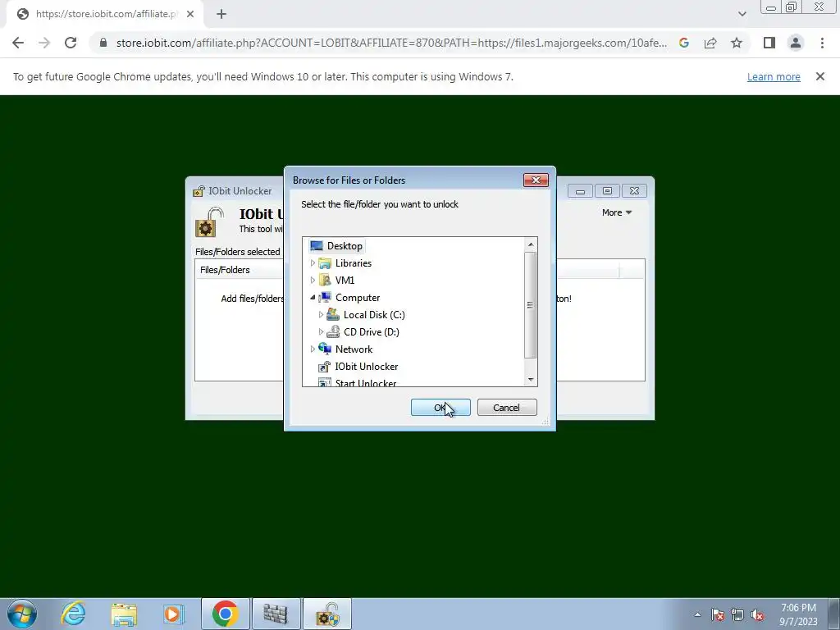Viewport: 840px width, 630px height.
Task: Click the address bar URL
Action: point(391,43)
